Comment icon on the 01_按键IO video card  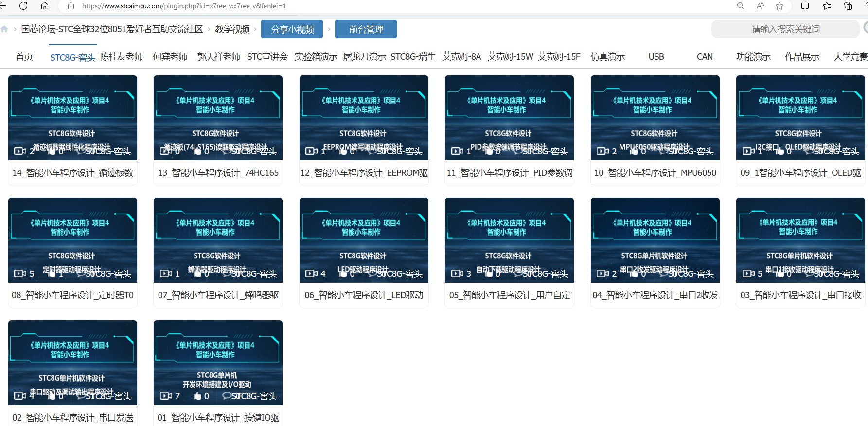click(x=227, y=396)
